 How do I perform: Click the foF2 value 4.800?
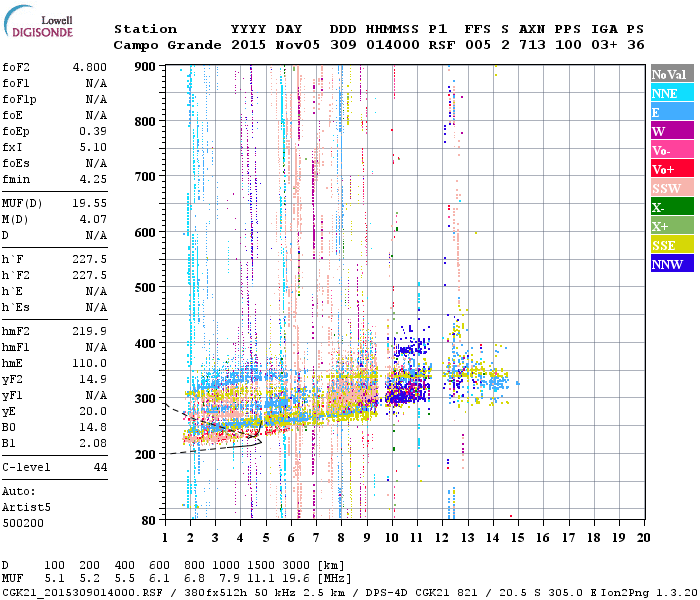[90, 67]
